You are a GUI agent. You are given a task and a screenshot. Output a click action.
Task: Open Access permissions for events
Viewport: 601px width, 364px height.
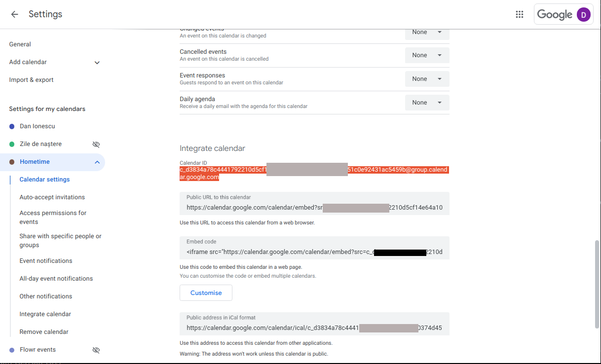tap(52, 217)
